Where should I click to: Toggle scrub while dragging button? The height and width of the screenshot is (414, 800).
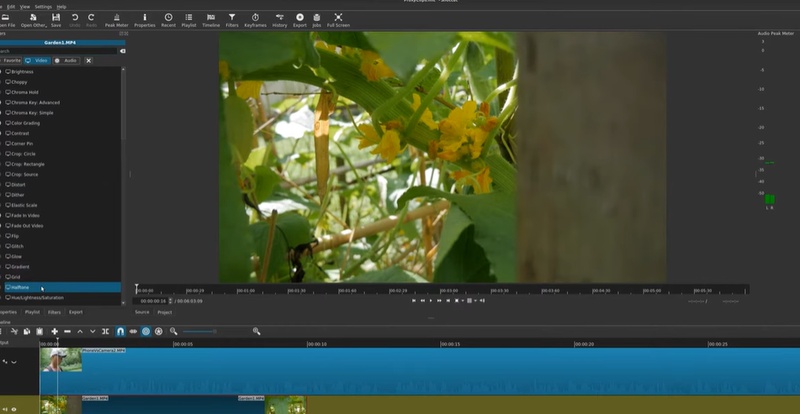coord(133,331)
